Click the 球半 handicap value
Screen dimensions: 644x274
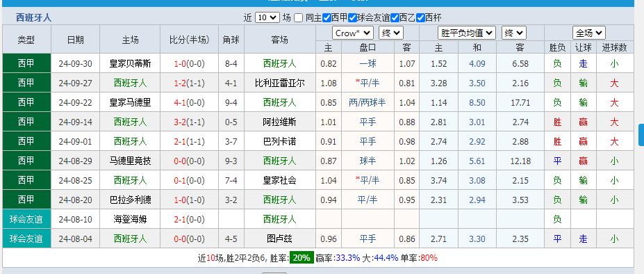(368, 161)
